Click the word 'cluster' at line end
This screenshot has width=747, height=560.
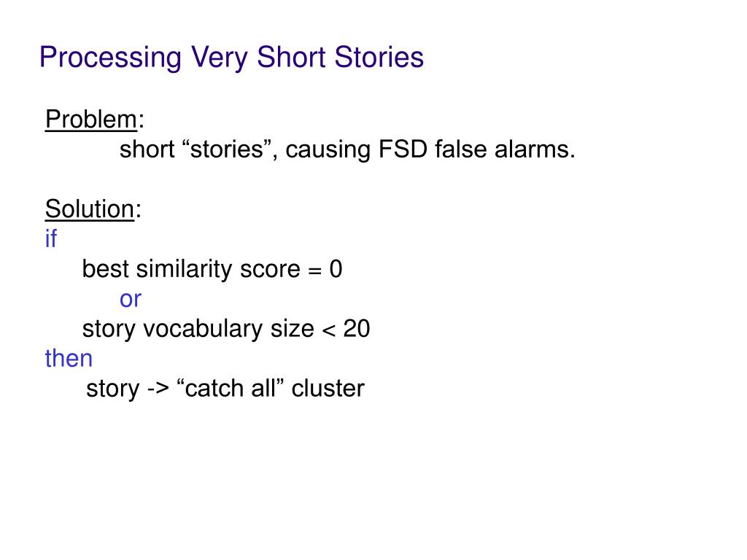pyautogui.click(x=328, y=389)
